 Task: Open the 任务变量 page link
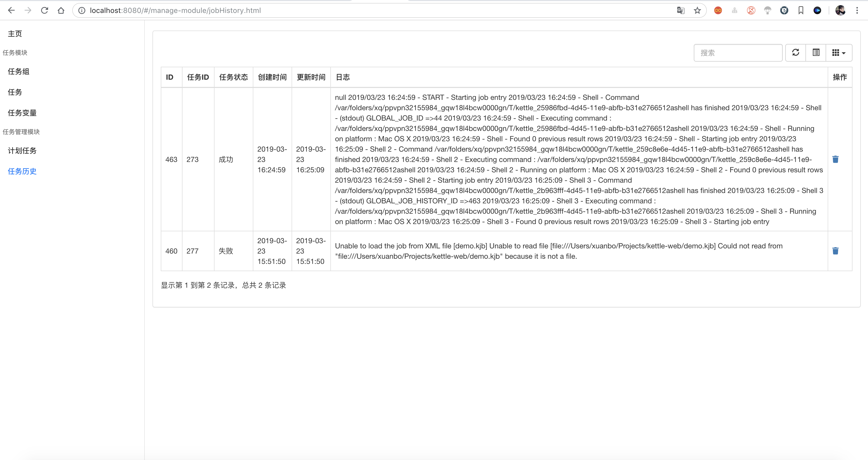coord(22,113)
